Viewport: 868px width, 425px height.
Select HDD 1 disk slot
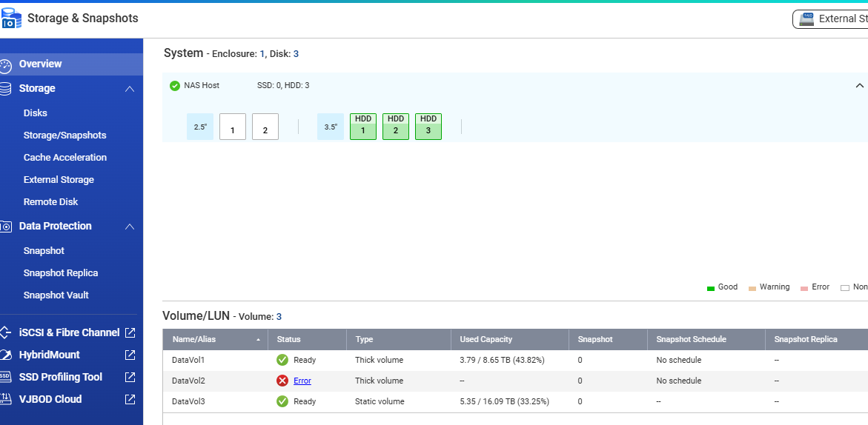tap(363, 127)
